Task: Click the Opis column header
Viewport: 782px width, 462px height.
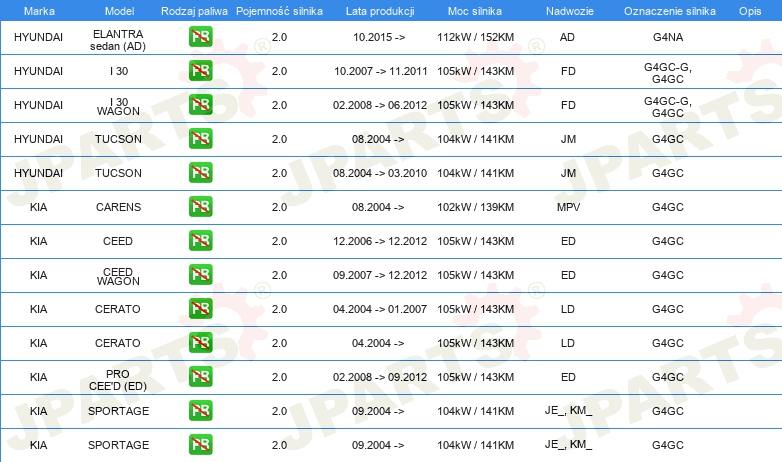Action: [750, 11]
